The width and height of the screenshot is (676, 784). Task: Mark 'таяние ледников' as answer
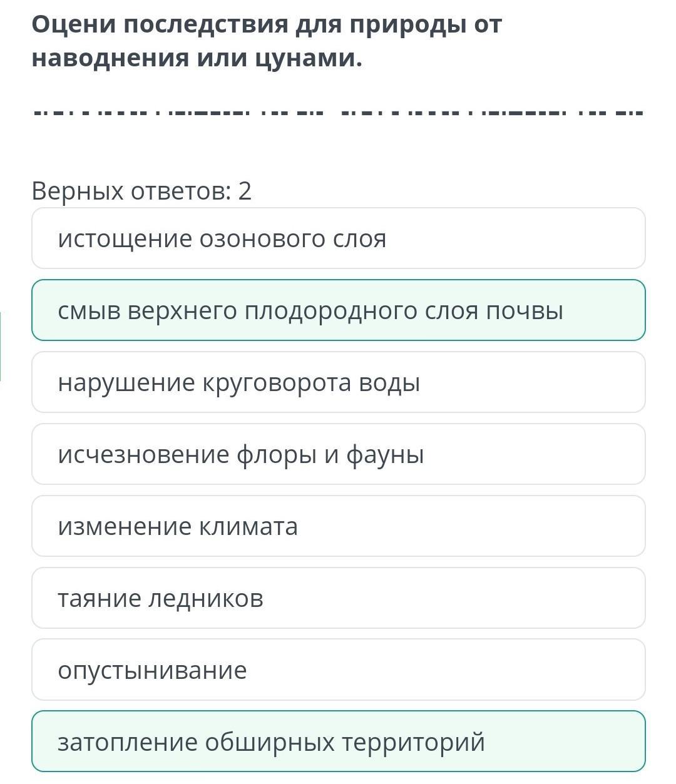[x=338, y=598]
